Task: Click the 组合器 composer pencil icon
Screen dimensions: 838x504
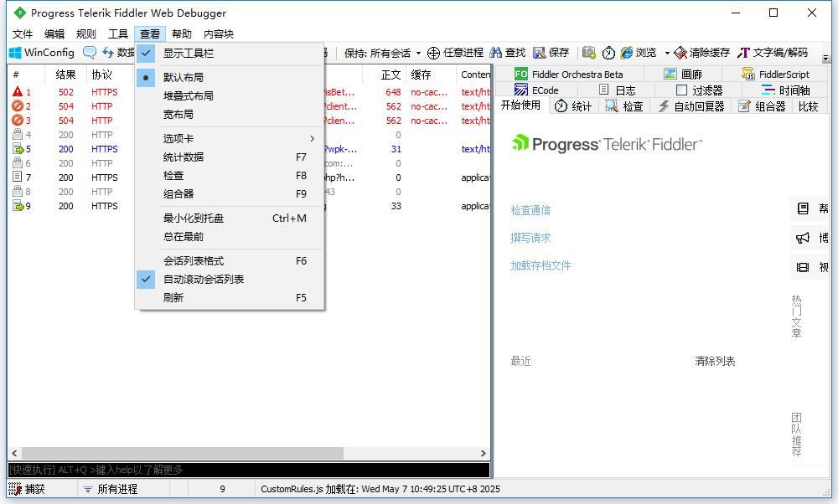Action: [744, 105]
